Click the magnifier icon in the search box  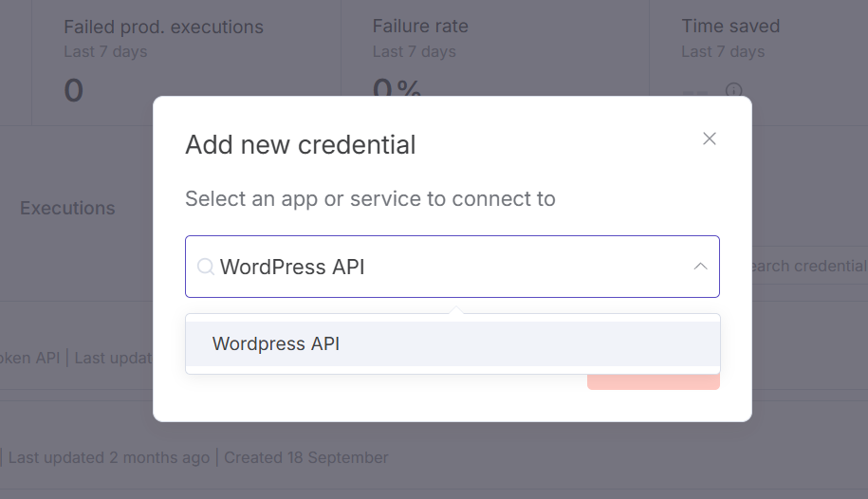[x=205, y=268]
